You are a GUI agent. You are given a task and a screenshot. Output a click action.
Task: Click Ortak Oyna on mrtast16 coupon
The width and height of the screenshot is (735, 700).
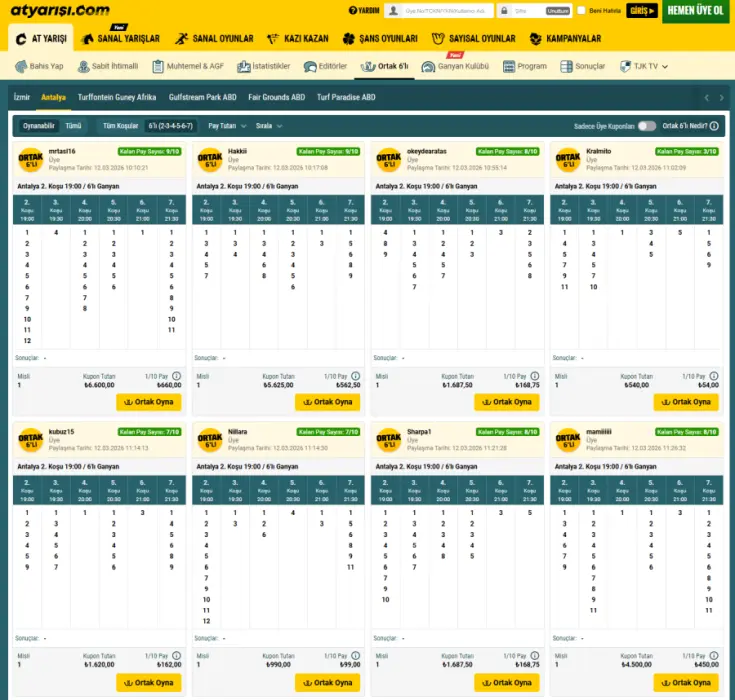pyautogui.click(x=151, y=402)
